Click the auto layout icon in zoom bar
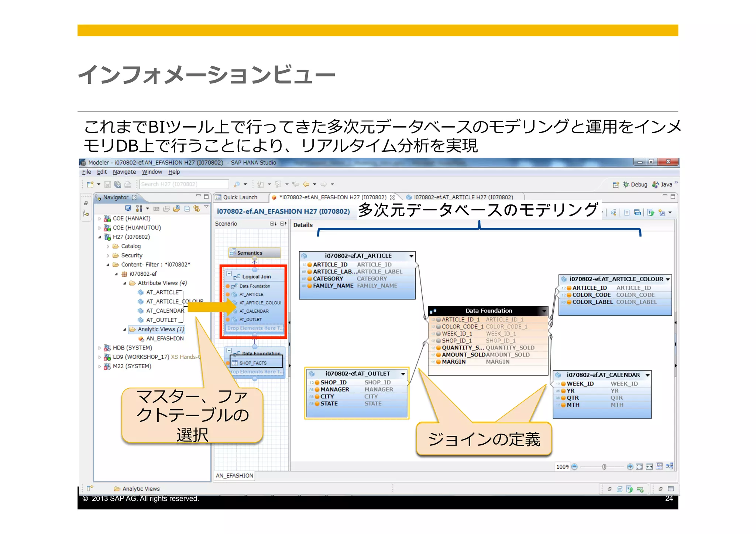The image size is (756, 534). tap(669, 466)
